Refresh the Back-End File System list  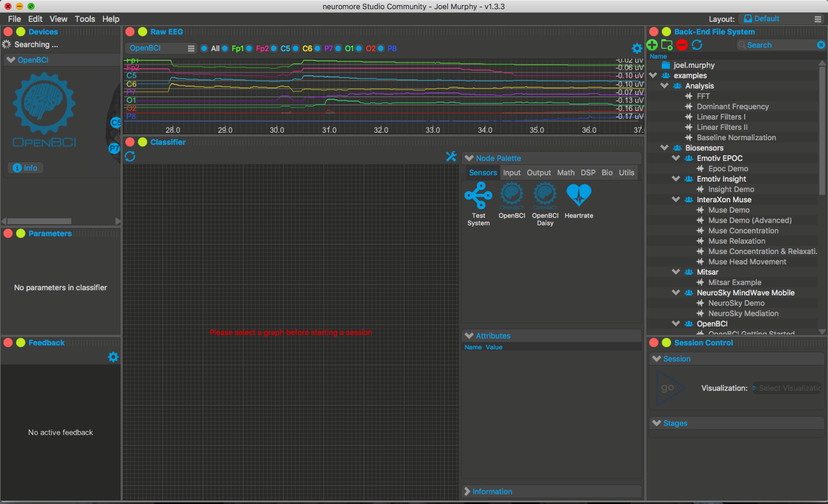(697, 45)
